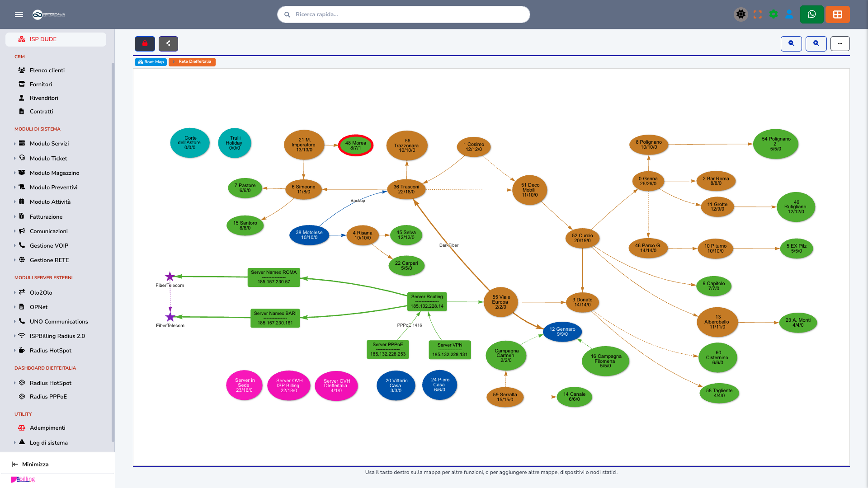Select the Corte dell'Astore teal node
868x488 pixels.
point(190,143)
